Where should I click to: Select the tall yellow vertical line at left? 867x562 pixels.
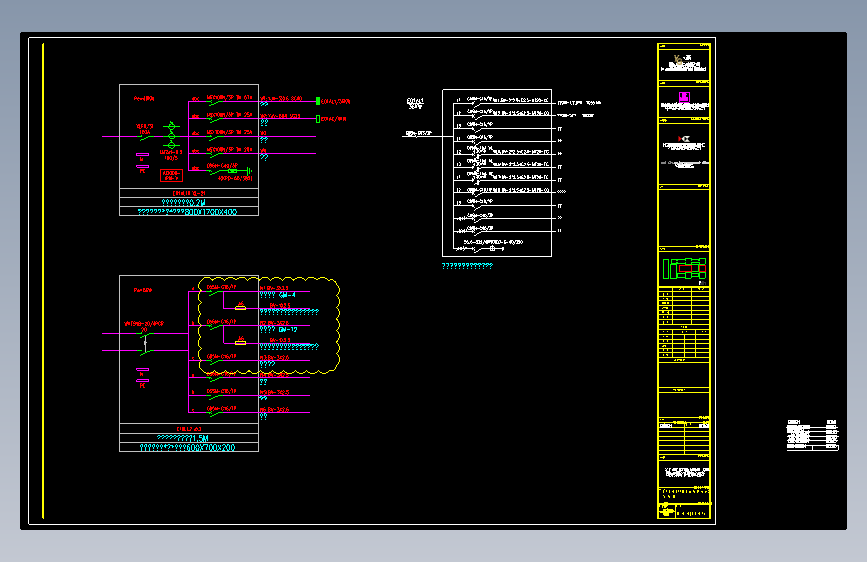pyautogui.click(x=43, y=281)
